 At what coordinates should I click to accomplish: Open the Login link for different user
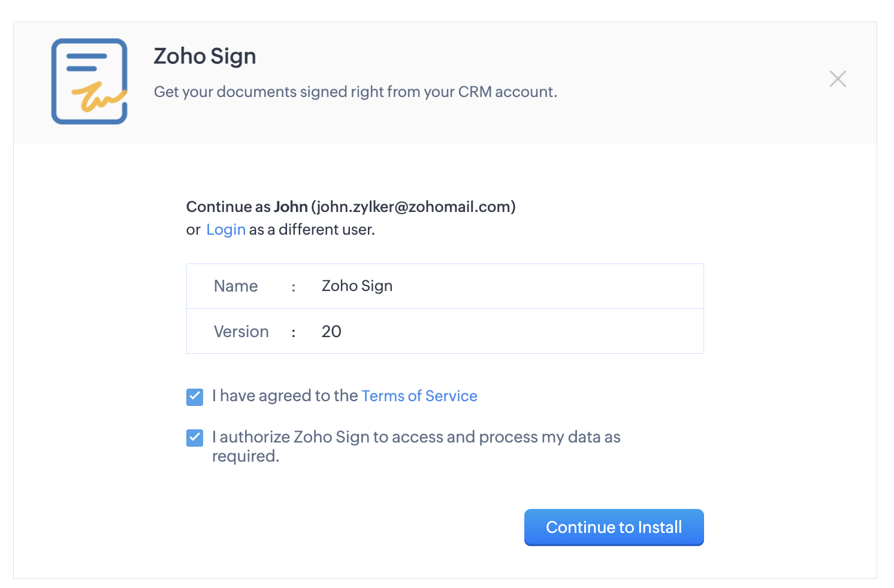[x=226, y=230]
